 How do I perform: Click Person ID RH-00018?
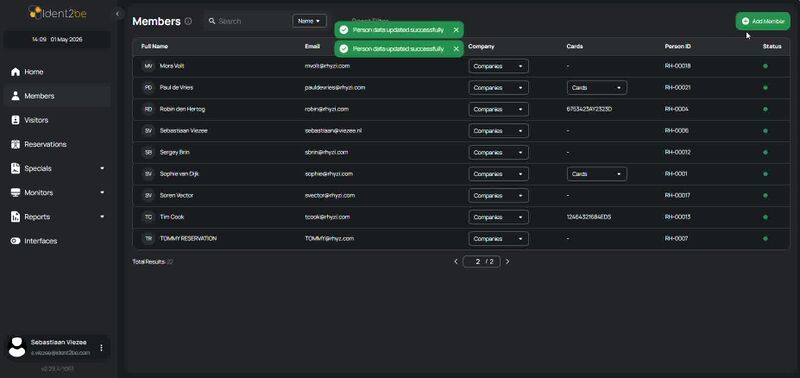pyautogui.click(x=678, y=66)
